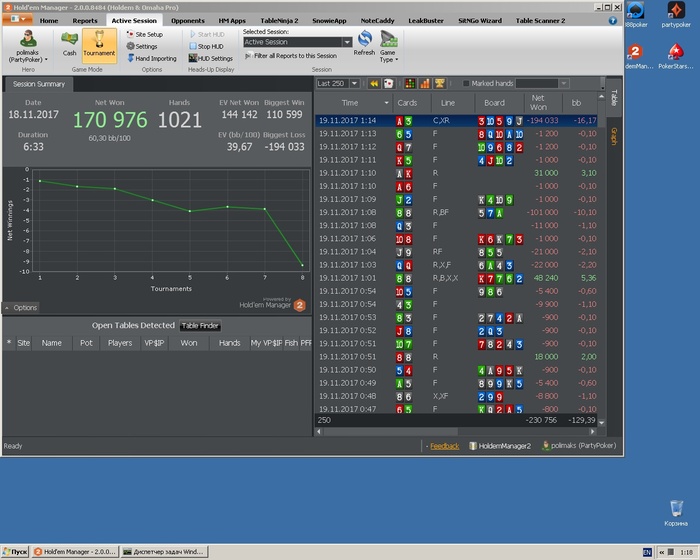This screenshot has width=700, height=560.
Task: Click the Stop HUD button
Action: [x=206, y=46]
